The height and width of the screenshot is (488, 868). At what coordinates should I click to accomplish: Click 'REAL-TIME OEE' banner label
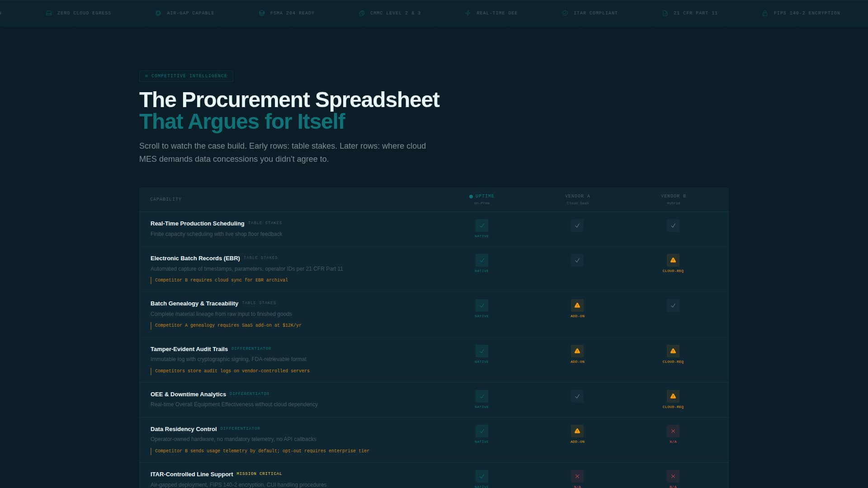click(x=497, y=13)
